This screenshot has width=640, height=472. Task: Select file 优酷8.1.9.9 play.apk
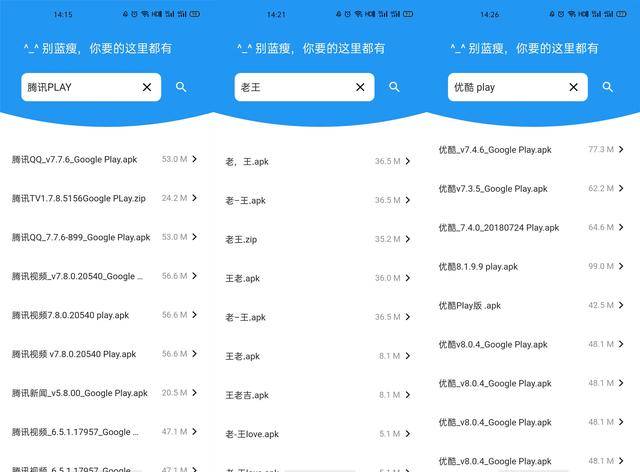[478, 267]
